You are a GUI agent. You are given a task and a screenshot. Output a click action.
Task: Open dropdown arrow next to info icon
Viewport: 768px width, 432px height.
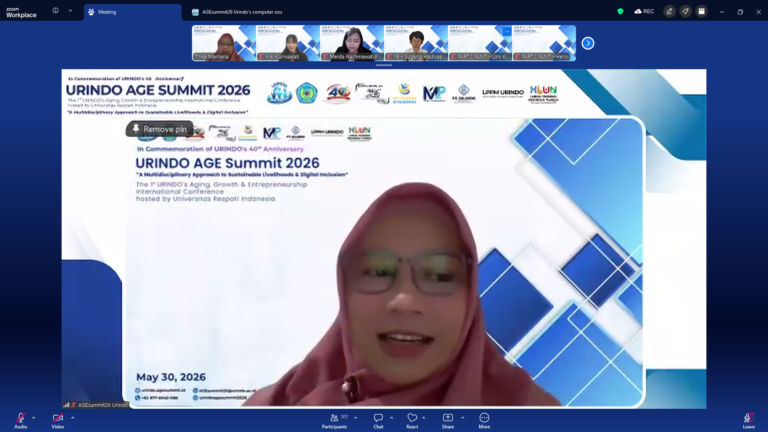[x=70, y=10]
